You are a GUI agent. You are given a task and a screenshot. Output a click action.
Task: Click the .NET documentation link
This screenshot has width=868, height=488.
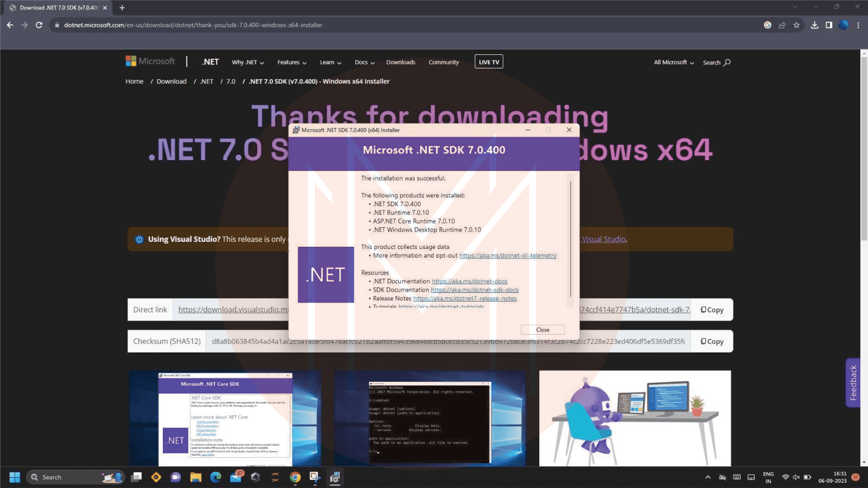(x=468, y=281)
